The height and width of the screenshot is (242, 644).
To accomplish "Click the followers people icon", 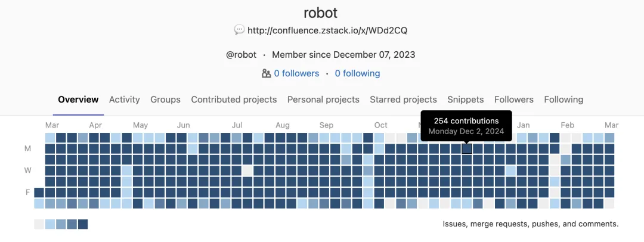I will point(266,73).
